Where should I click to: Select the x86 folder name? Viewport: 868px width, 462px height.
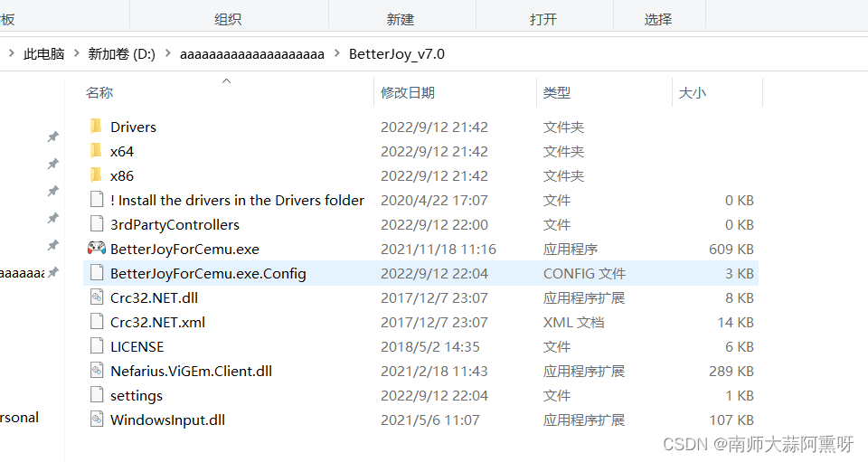pos(122,175)
